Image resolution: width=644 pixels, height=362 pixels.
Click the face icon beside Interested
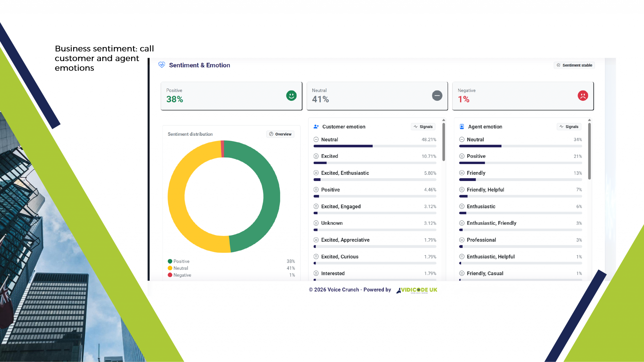point(316,273)
